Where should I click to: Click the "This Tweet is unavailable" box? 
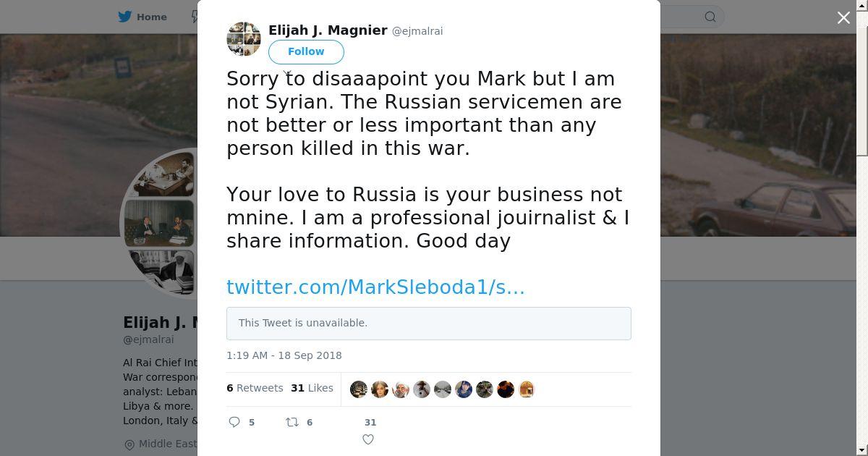429,324
